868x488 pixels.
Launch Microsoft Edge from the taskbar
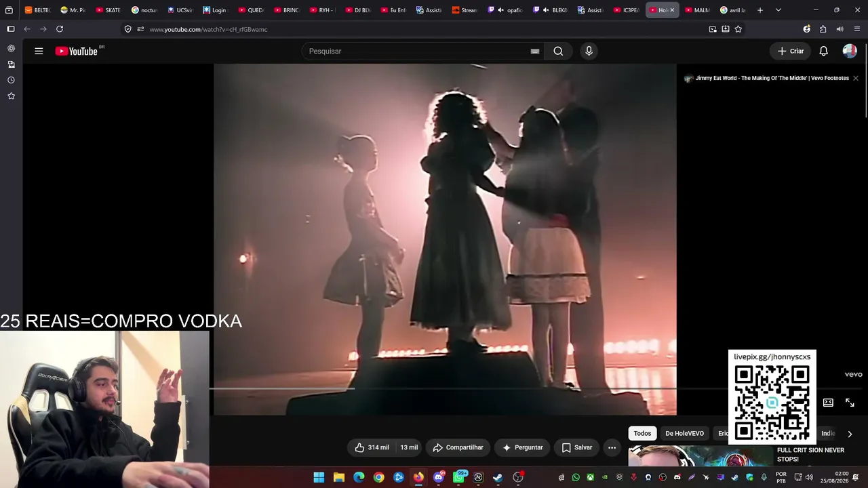(359, 477)
